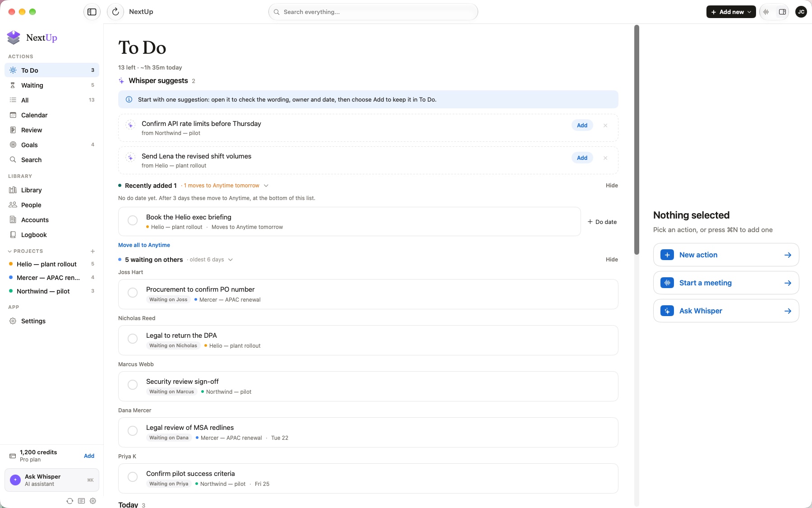Complete Book the Helio exec briefing
Viewport: 812px width, 508px height.
point(133,220)
